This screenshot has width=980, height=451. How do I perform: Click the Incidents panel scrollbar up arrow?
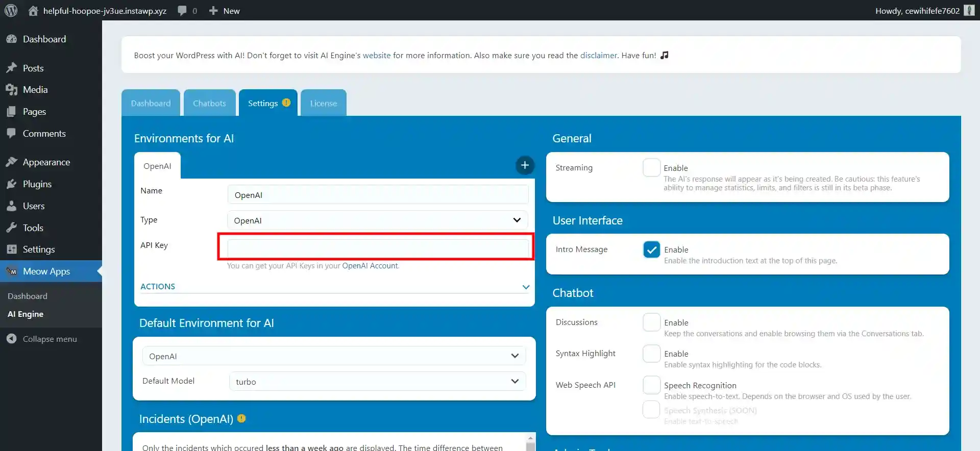(530, 438)
